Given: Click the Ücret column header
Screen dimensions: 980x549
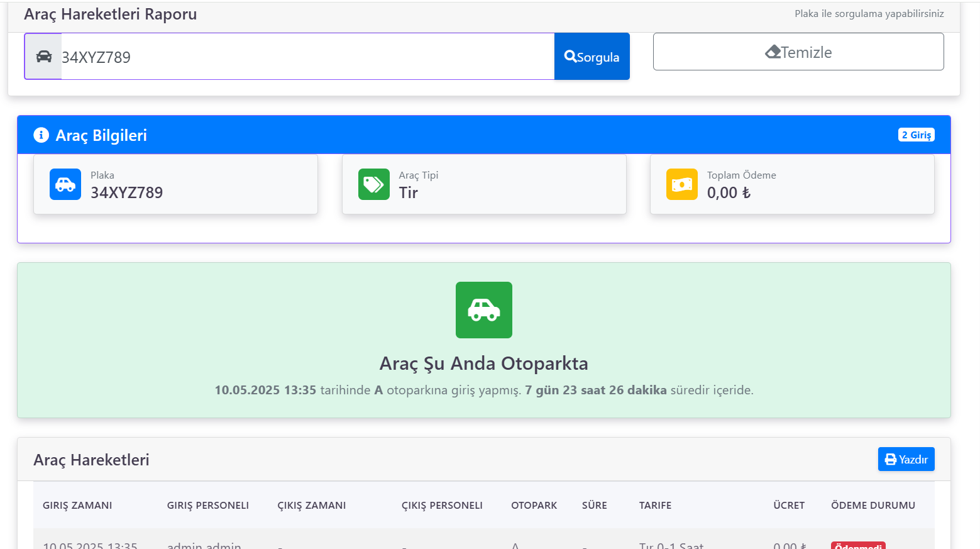Looking at the screenshot, I should [x=788, y=506].
